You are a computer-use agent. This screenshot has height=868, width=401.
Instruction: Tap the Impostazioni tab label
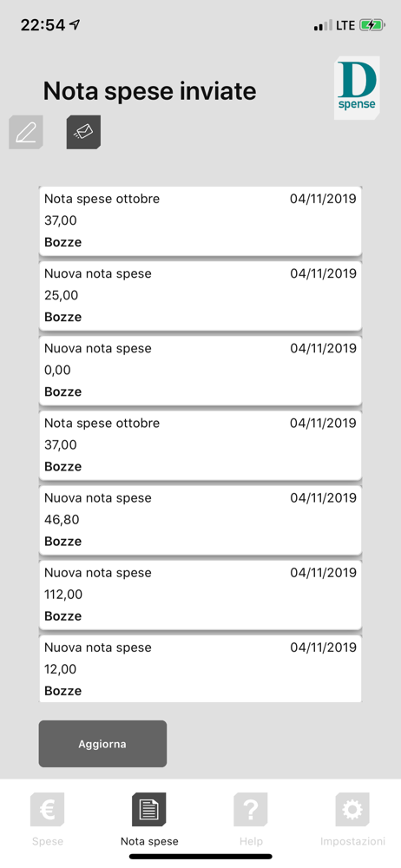coord(352,841)
